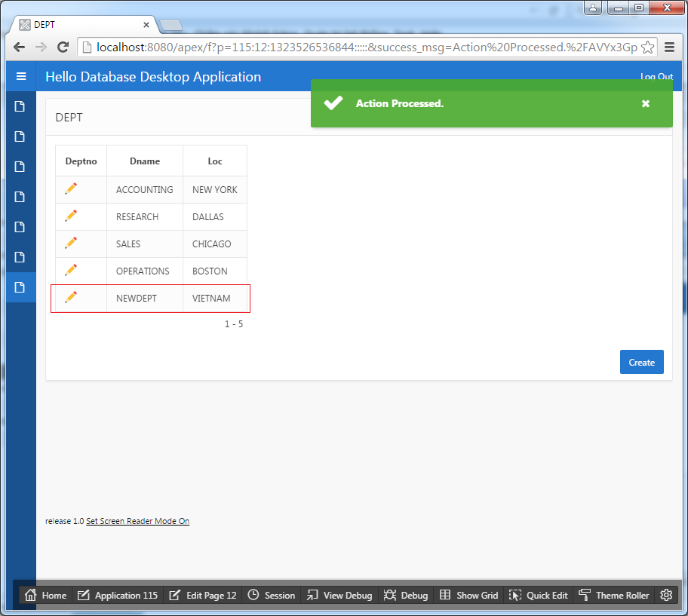The width and height of the screenshot is (688, 616).
Task: Activate Quick Edit in developer toolbar
Action: [539, 595]
